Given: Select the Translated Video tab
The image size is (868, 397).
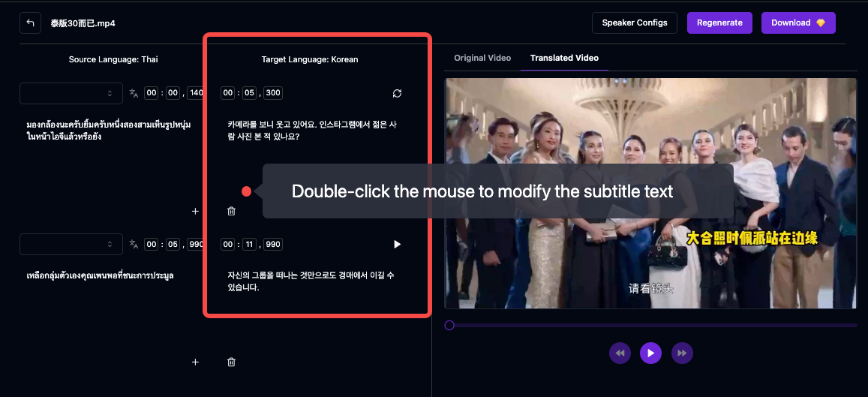Looking at the screenshot, I should [x=564, y=58].
